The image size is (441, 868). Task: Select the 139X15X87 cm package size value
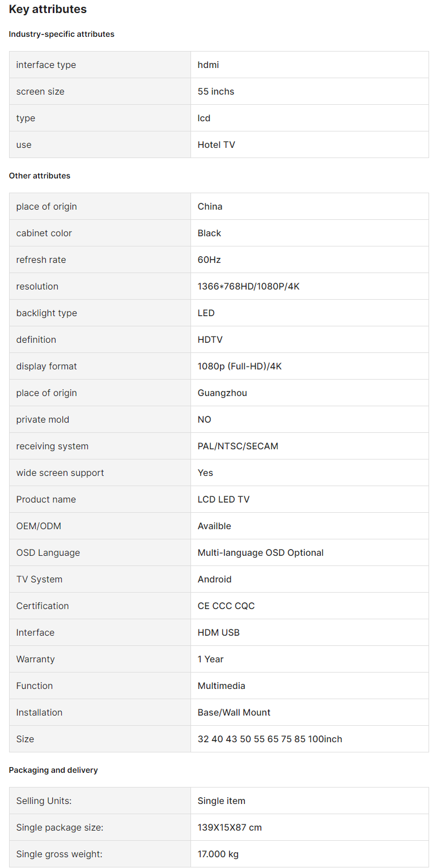pyautogui.click(x=230, y=827)
